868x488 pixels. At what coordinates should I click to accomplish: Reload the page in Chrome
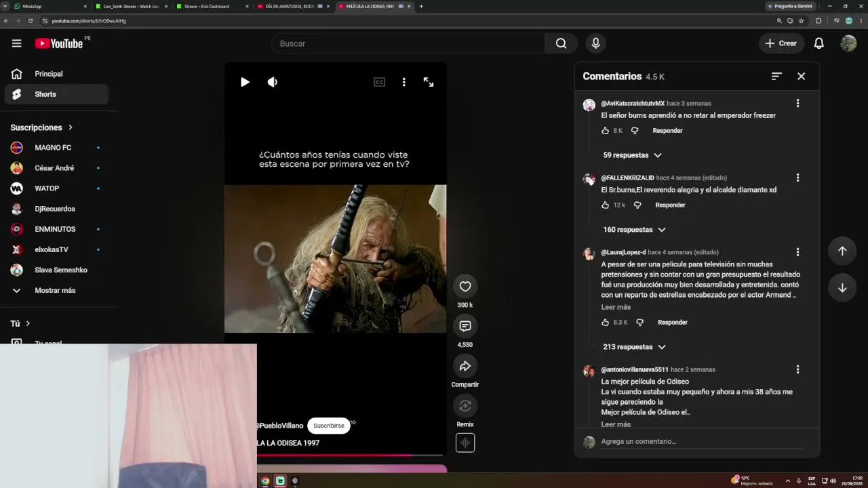coord(31,21)
